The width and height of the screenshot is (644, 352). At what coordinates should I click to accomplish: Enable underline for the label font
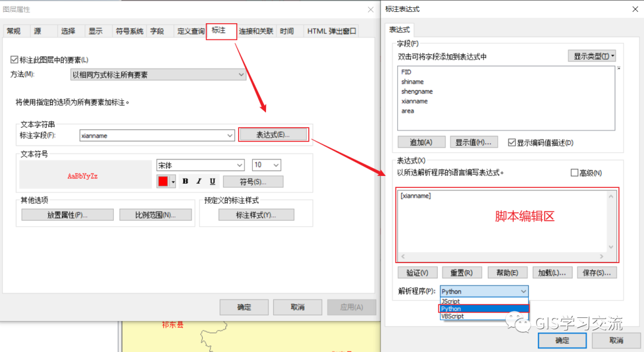pyautogui.click(x=212, y=181)
